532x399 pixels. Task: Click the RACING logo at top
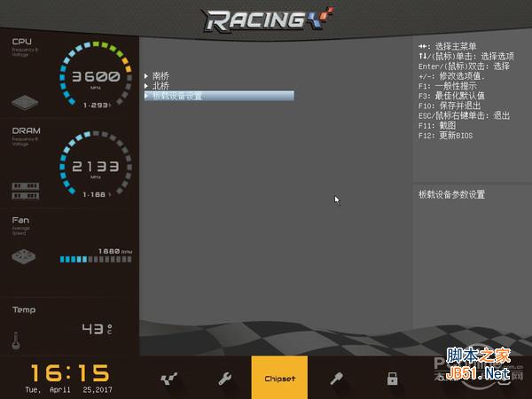point(268,20)
